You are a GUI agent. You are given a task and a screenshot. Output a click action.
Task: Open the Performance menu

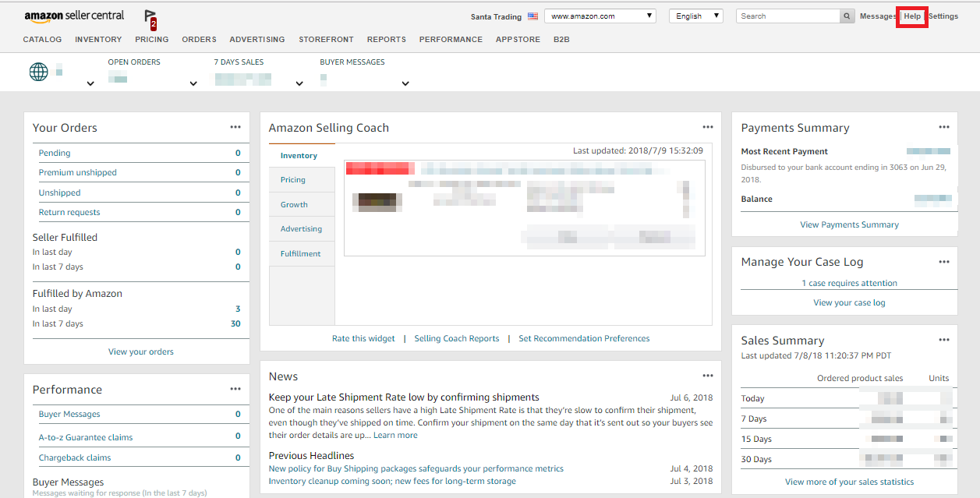pos(451,40)
